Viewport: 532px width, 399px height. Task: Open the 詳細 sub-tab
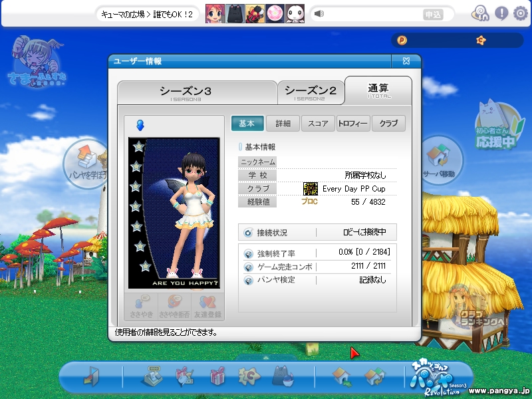tap(283, 124)
